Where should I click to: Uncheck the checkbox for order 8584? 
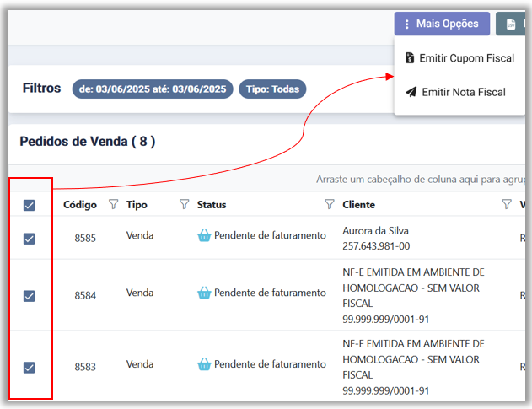pyautogui.click(x=29, y=295)
